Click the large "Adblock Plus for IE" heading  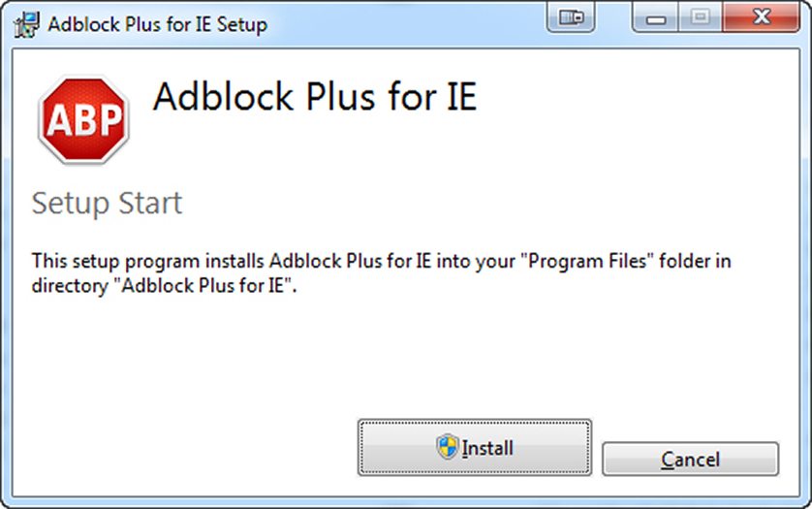(315, 98)
